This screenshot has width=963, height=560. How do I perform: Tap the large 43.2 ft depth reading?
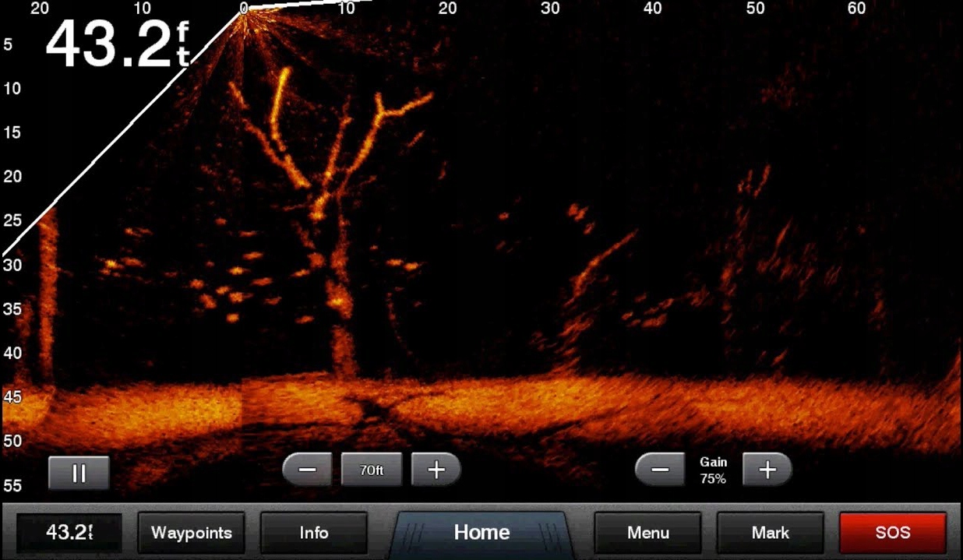pyautogui.click(x=117, y=44)
